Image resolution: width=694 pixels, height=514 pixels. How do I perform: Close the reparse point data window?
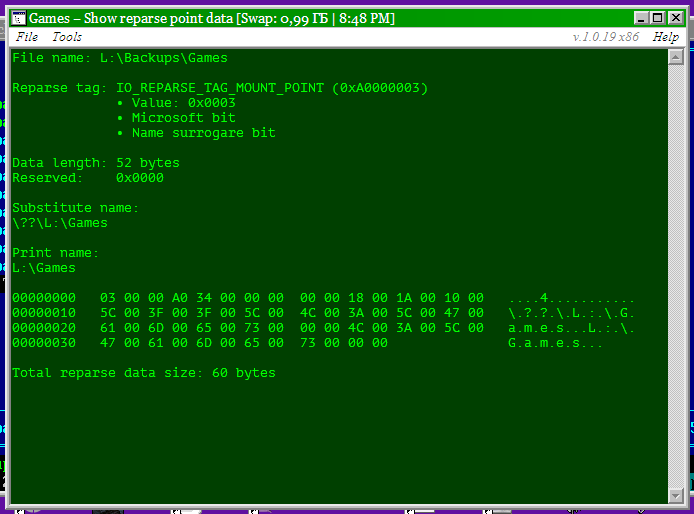click(675, 18)
